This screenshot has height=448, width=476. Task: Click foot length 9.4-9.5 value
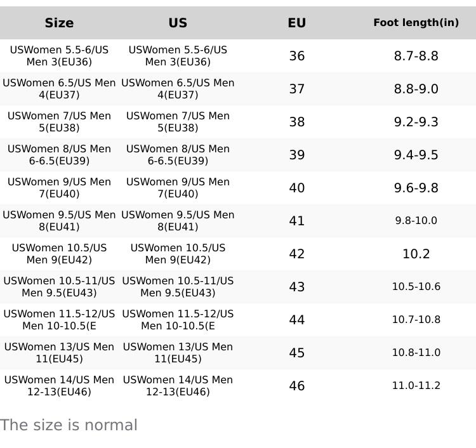coord(416,155)
